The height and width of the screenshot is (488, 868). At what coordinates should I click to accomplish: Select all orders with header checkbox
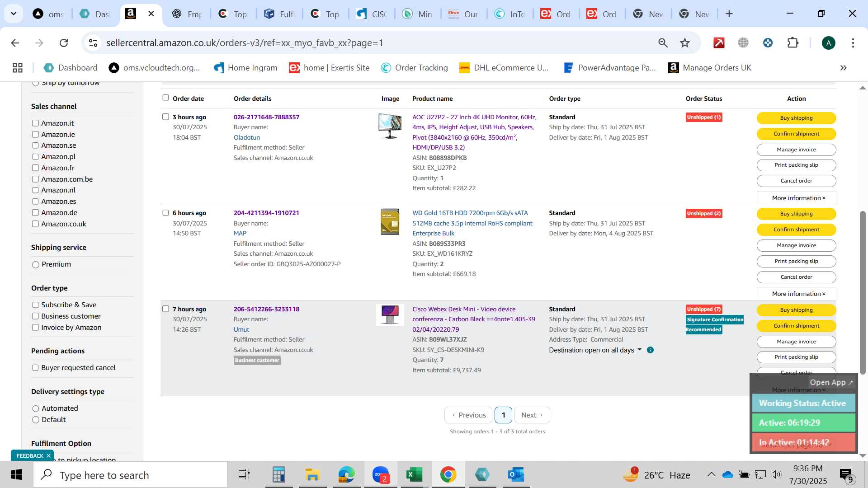point(165,98)
